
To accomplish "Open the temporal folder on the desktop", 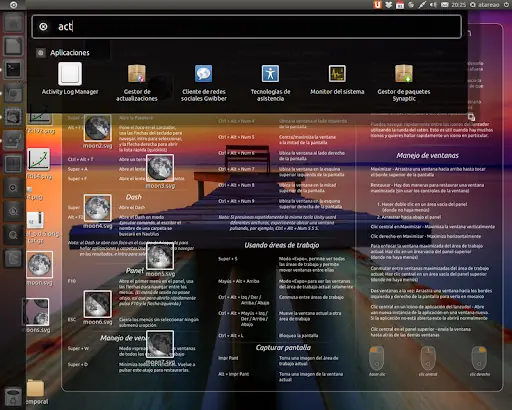I will pyautogui.click(x=36, y=392).
